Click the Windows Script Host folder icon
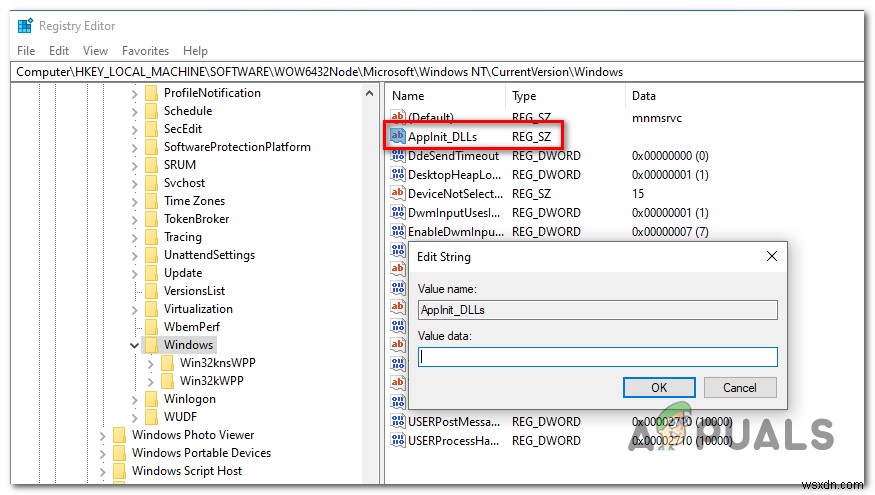 click(119, 471)
